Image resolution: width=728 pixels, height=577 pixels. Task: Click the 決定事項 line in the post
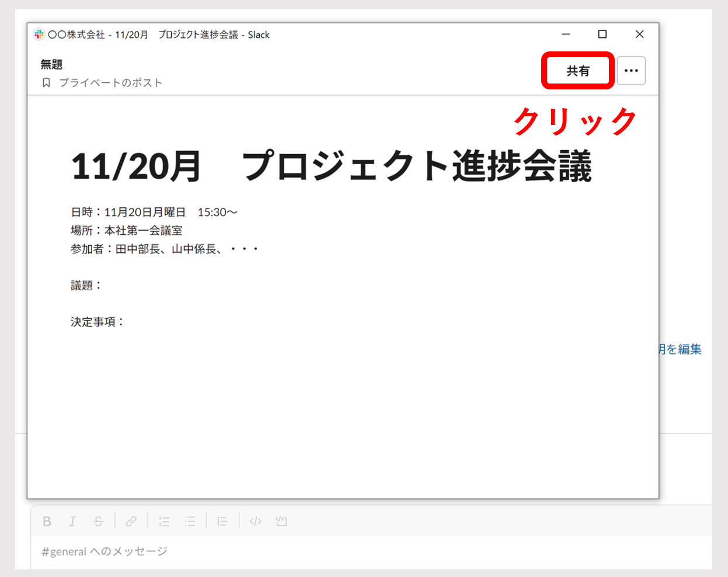pos(96,321)
